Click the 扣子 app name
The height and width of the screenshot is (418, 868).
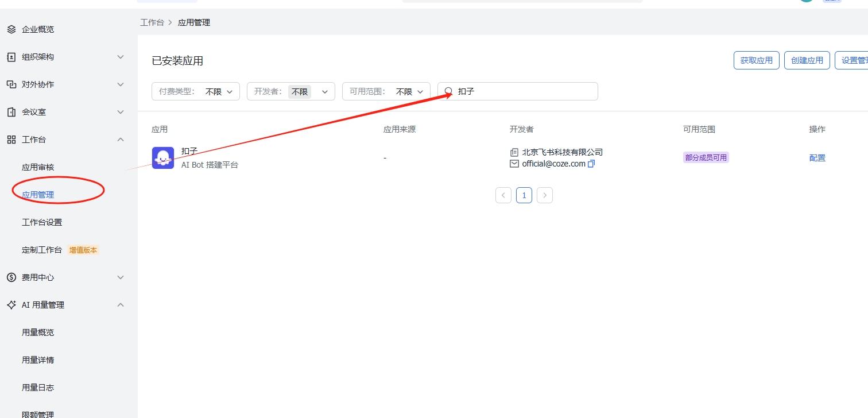(189, 151)
